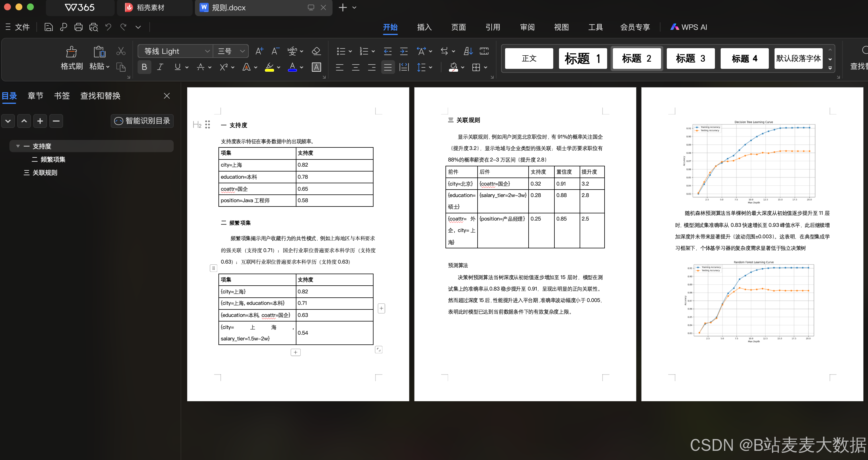Open the 插入 ribbon tab
This screenshot has width=868, height=460.
424,27
